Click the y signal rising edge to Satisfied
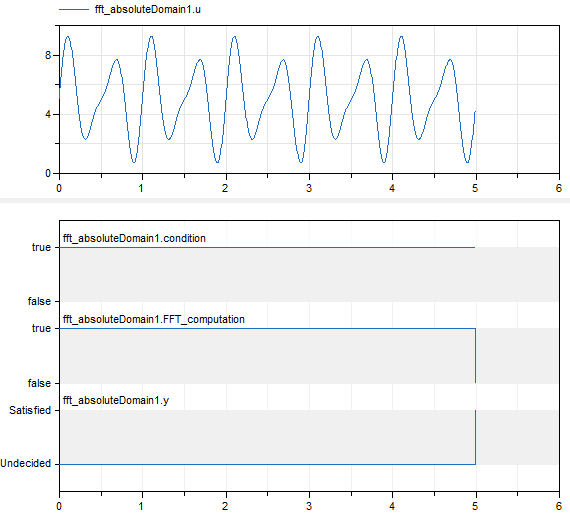The image size is (570, 514). (x=475, y=437)
